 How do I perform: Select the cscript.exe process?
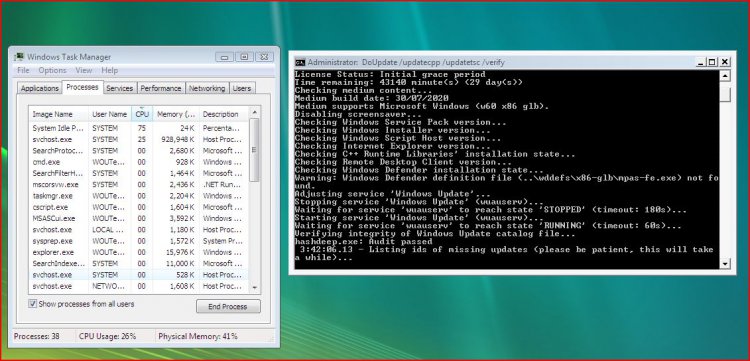[x=138, y=207]
